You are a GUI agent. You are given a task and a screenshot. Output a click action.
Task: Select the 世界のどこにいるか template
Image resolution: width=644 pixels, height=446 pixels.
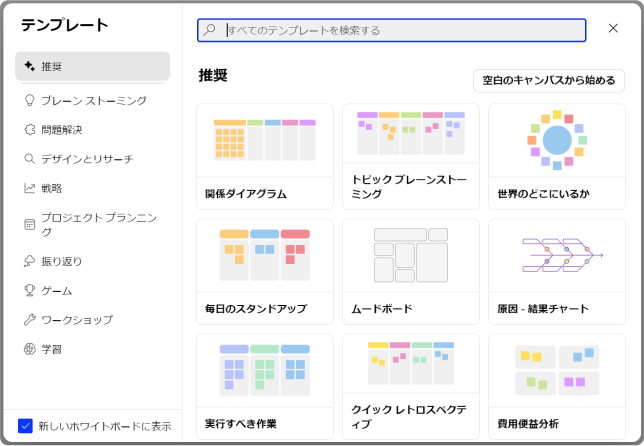tap(557, 156)
